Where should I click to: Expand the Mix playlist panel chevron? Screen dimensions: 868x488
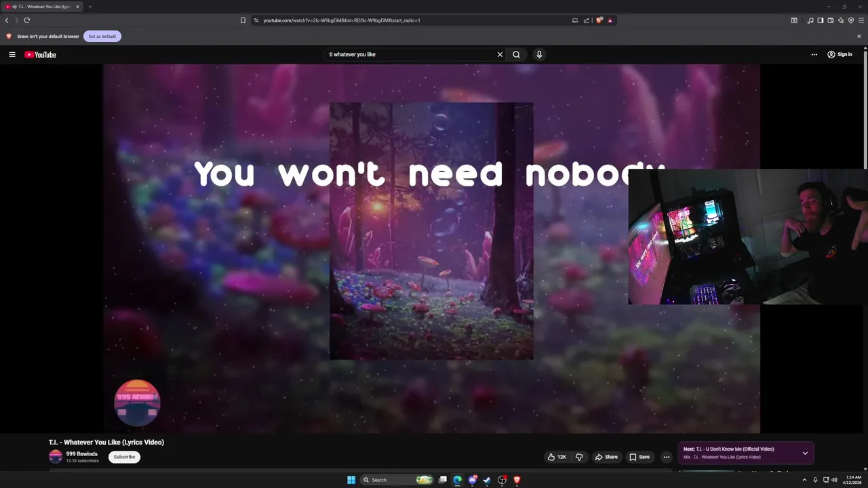click(805, 453)
